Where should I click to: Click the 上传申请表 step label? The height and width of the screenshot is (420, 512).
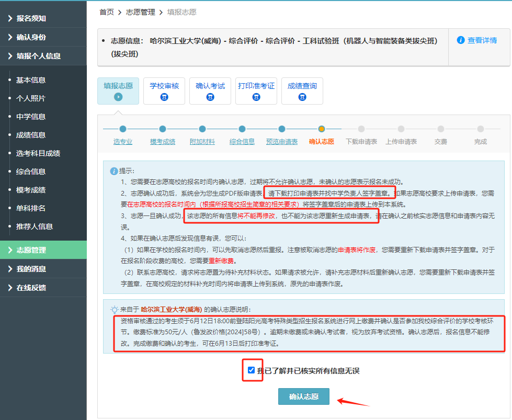click(401, 142)
